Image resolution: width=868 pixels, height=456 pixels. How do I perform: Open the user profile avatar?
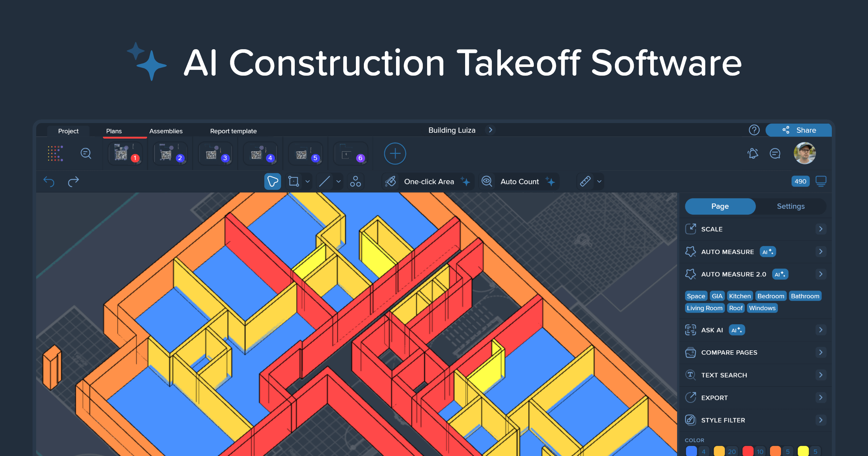(805, 153)
